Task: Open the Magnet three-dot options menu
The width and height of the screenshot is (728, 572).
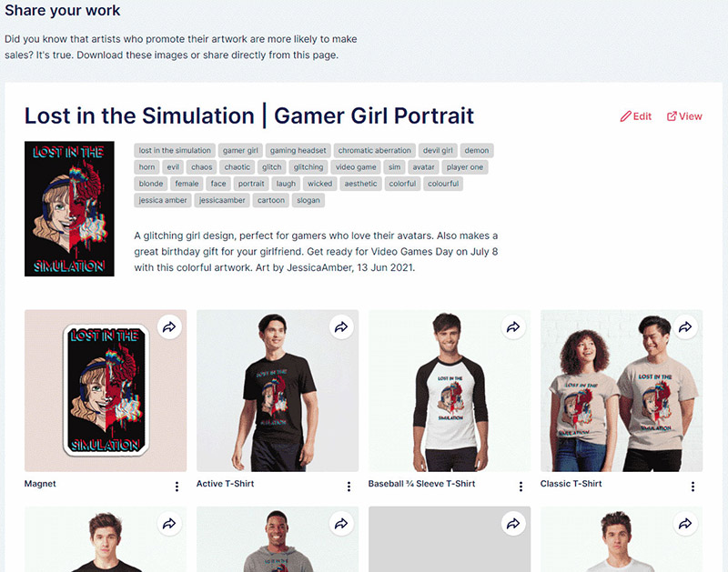Action: click(x=177, y=487)
